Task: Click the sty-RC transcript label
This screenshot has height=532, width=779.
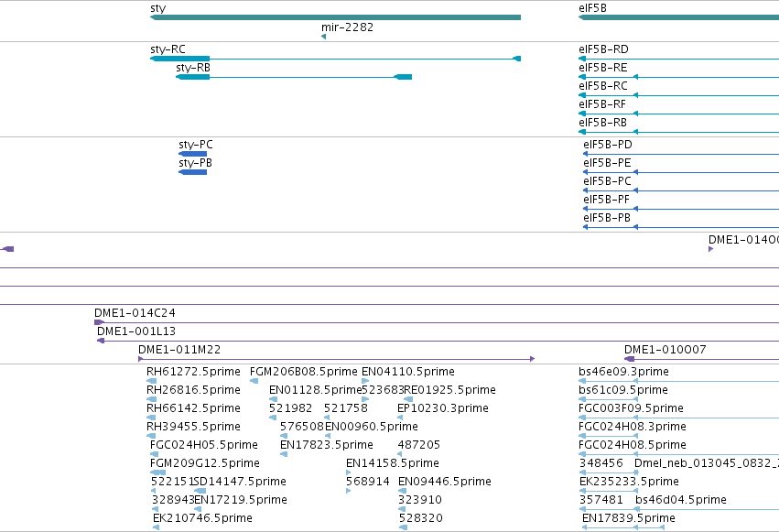Action: 168,49
